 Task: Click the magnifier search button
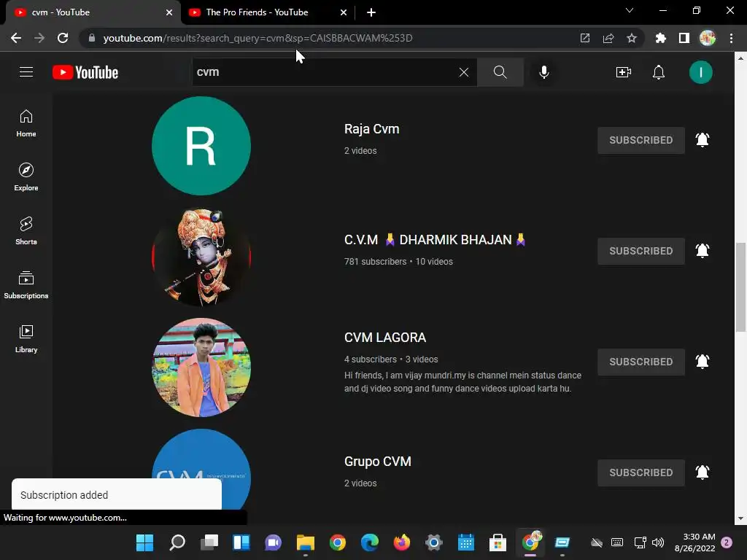coord(500,72)
